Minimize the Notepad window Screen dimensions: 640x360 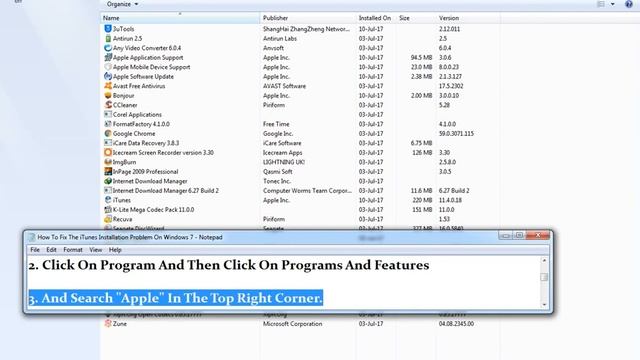(505, 236)
